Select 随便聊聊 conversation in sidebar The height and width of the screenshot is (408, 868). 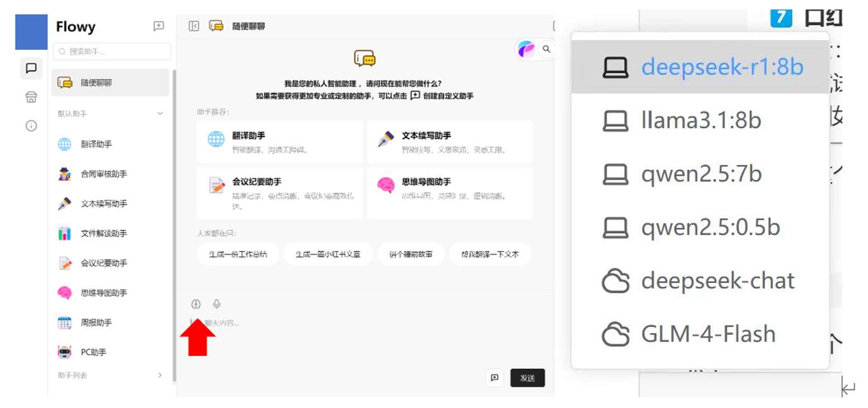click(x=110, y=83)
